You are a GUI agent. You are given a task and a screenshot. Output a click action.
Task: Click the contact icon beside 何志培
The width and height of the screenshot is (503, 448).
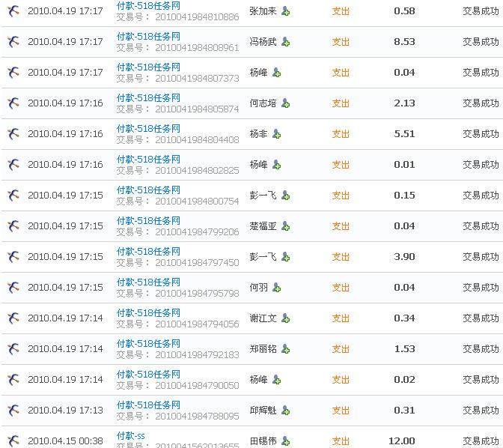pyautogui.click(x=285, y=103)
